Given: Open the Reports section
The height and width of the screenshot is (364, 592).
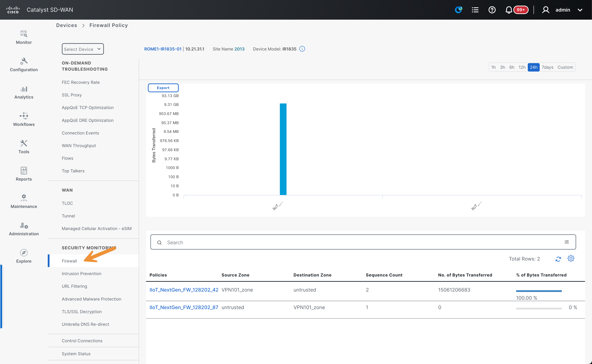Looking at the screenshot, I should 24,174.
